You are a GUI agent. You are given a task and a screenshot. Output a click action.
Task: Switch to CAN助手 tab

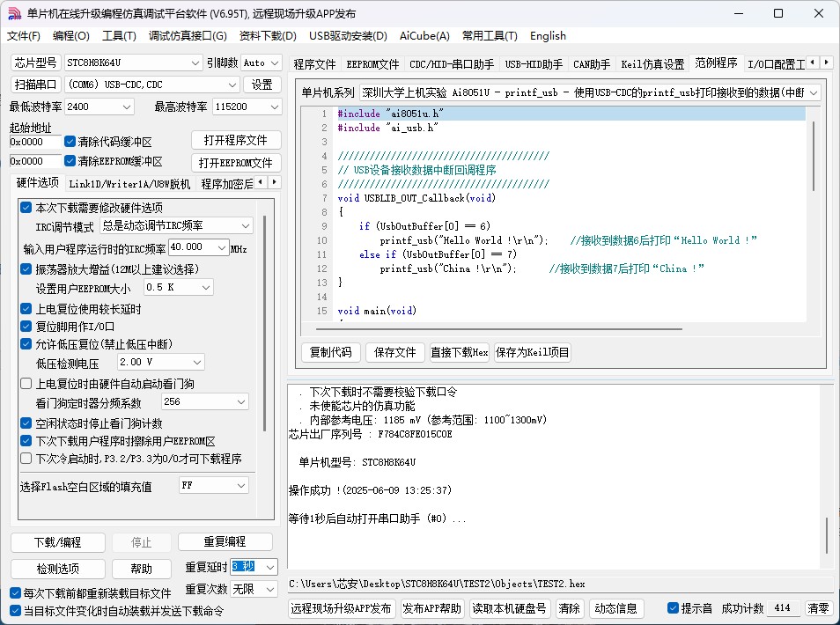[592, 64]
